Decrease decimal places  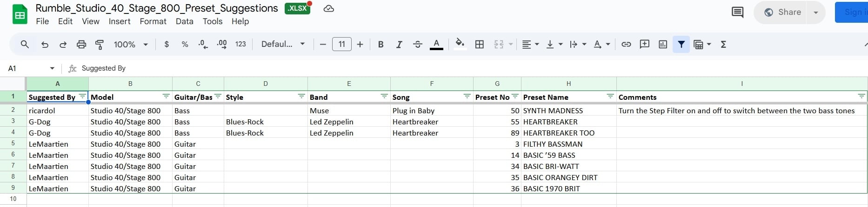203,44
